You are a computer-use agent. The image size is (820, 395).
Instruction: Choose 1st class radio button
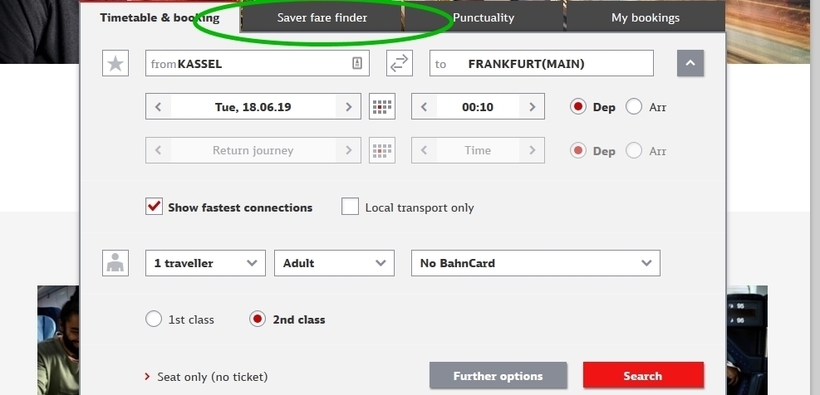pyautogui.click(x=153, y=319)
